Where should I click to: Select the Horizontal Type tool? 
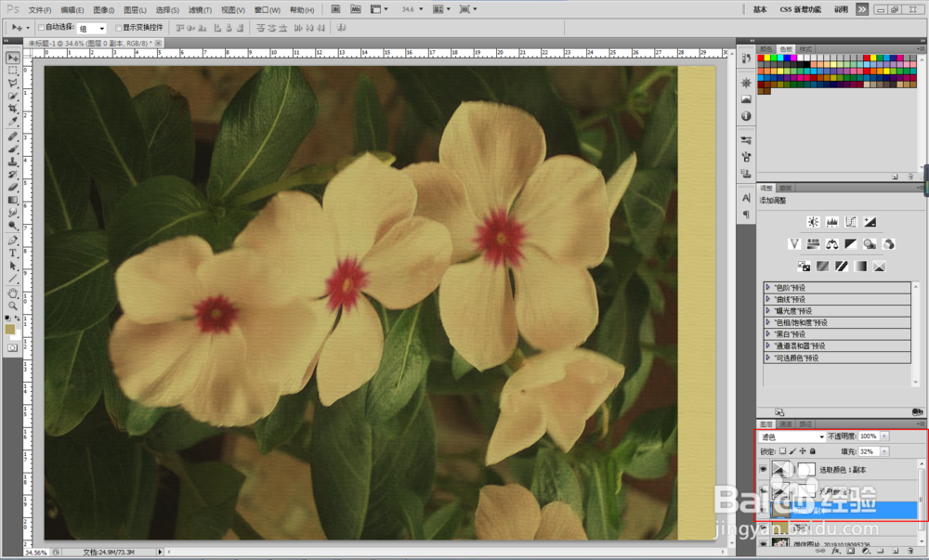pyautogui.click(x=13, y=252)
